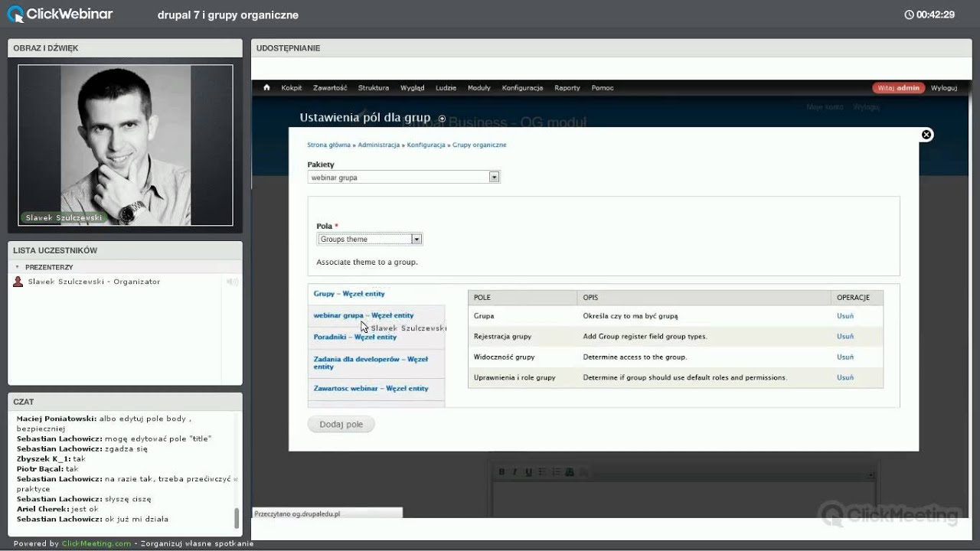Click Usuń for the Widoczność grupy field
The width and height of the screenshot is (980, 551).
click(x=845, y=357)
